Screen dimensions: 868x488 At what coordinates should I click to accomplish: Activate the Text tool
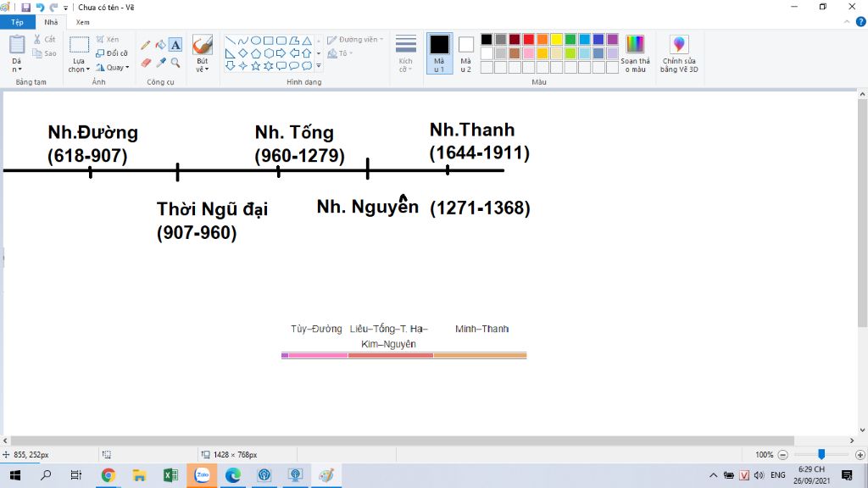pos(175,45)
